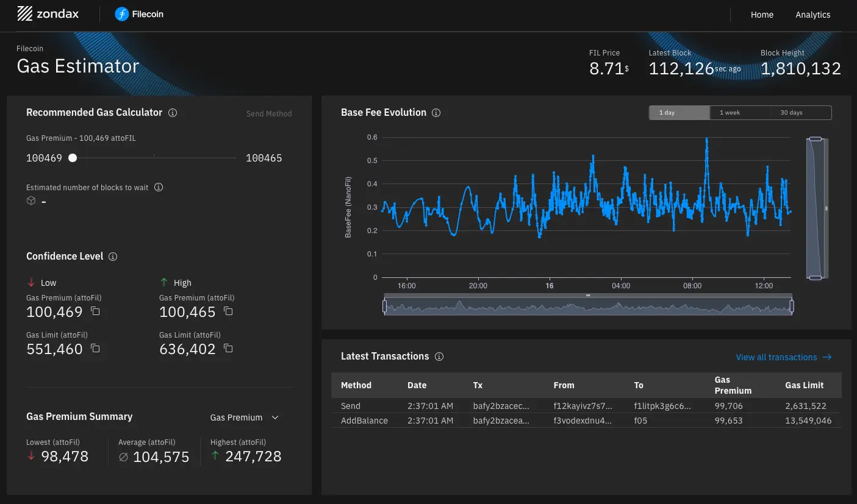
Task: Switch chart range to 30 days
Action: (801, 113)
